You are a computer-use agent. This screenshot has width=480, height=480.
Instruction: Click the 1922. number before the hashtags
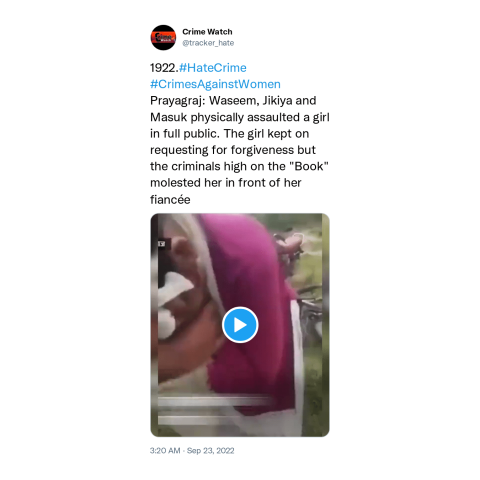(164, 68)
